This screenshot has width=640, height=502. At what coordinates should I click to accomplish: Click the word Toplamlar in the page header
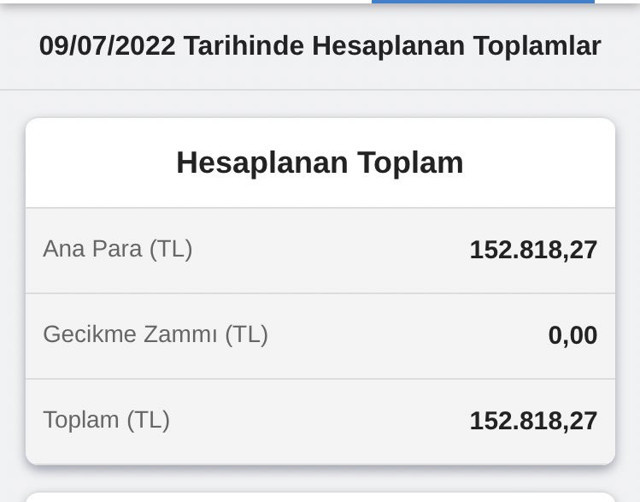tap(536, 46)
